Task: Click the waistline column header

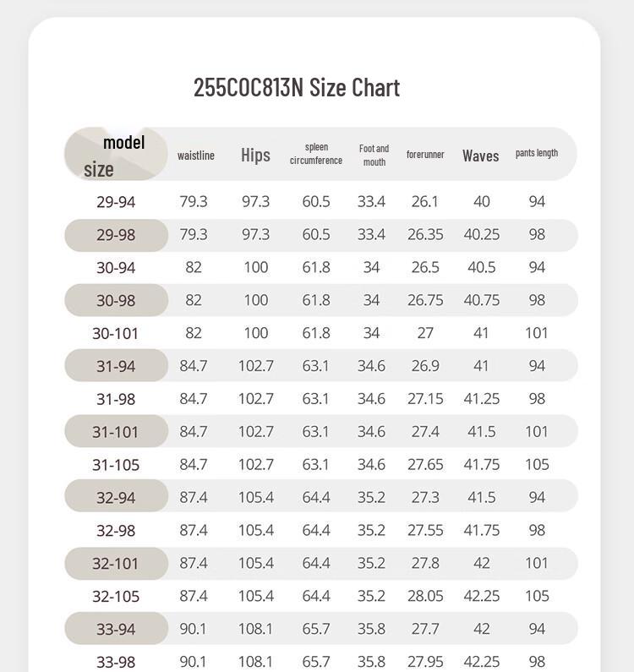Action: (x=196, y=156)
